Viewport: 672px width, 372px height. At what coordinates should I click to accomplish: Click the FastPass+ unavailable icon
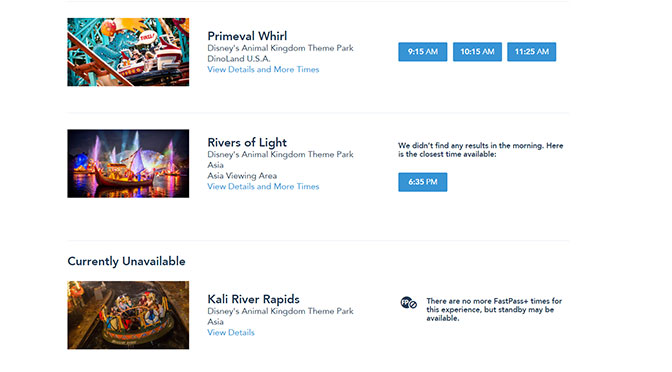[408, 303]
